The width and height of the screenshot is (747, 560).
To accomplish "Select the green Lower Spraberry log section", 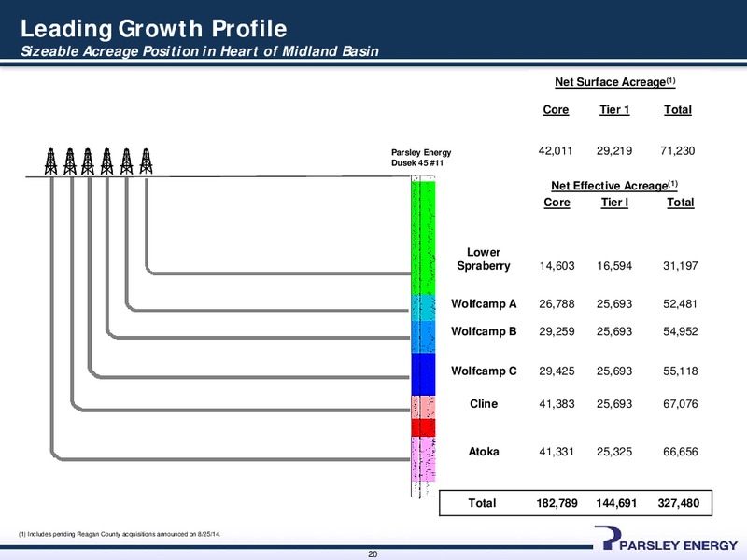I will tap(424, 238).
